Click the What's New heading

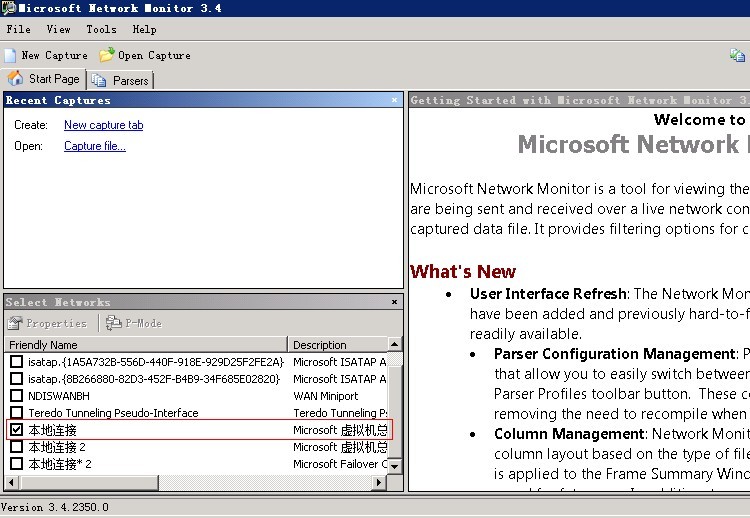coord(463,272)
